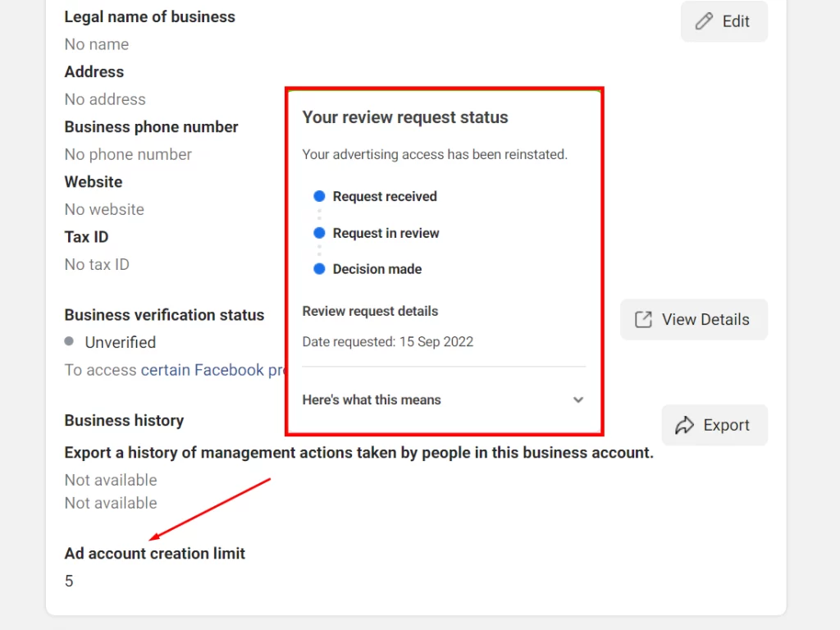
Task: Click the date requested 15 Sep 2022 entry
Action: [x=387, y=342]
